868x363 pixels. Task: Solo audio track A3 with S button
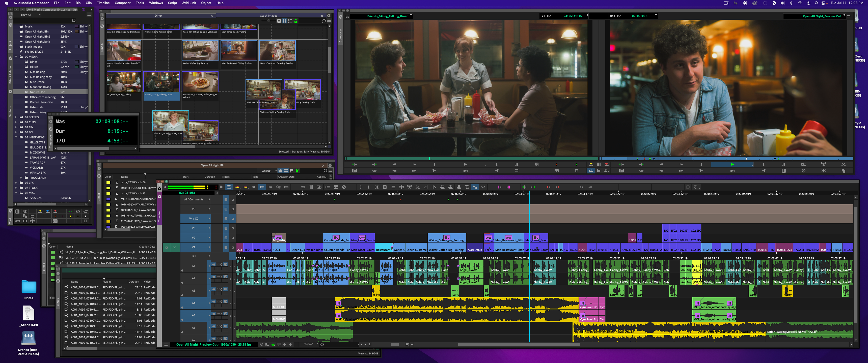[x=230, y=291]
